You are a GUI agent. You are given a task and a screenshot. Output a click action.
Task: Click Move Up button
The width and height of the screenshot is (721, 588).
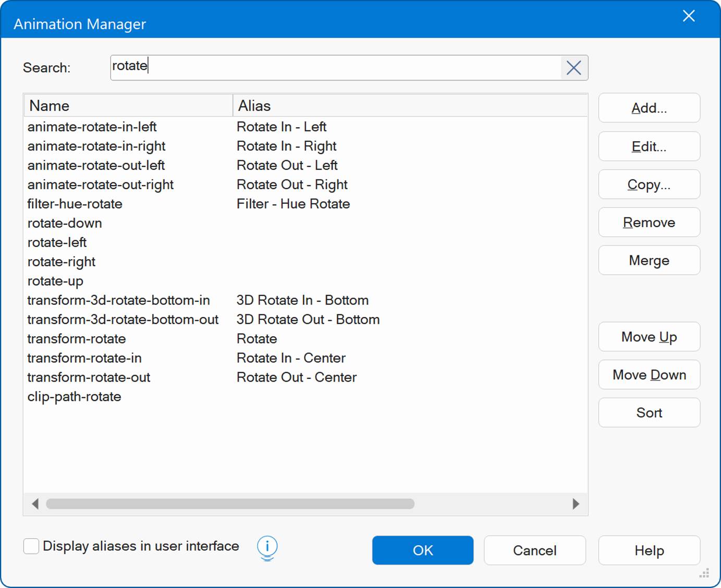(x=649, y=337)
